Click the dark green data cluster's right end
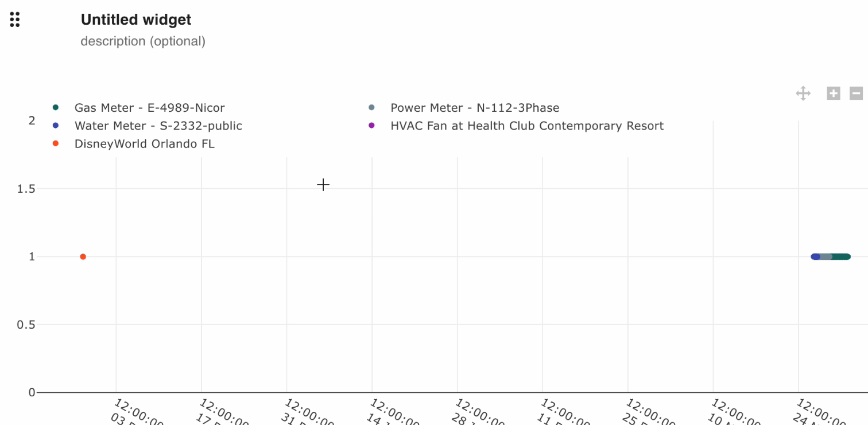Image resolution: width=868 pixels, height=425 pixels. (x=846, y=257)
